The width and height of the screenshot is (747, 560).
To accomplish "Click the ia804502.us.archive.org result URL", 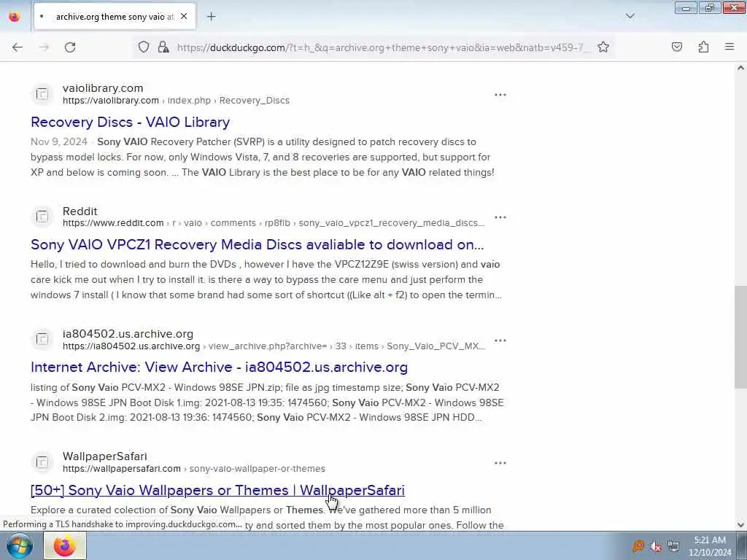I will [x=274, y=346].
